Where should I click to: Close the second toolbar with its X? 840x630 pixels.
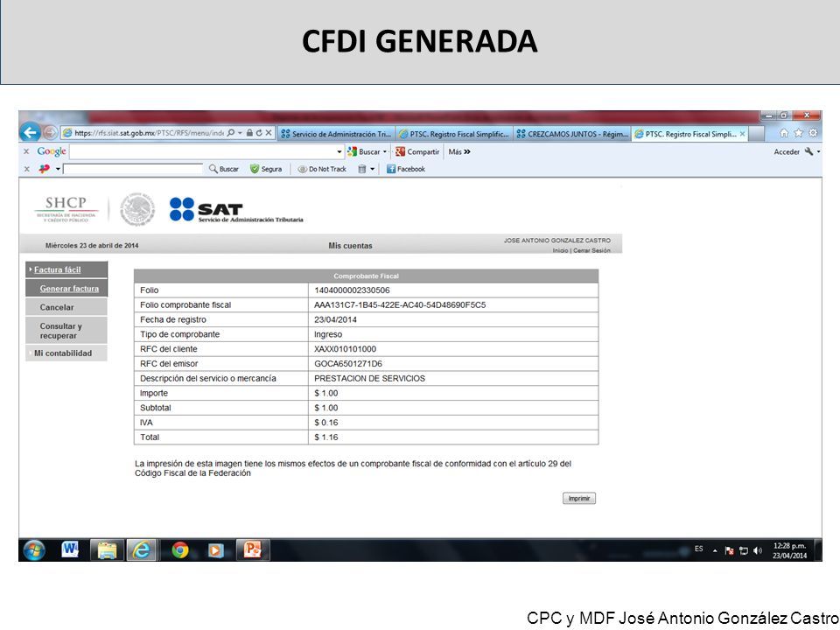27,169
